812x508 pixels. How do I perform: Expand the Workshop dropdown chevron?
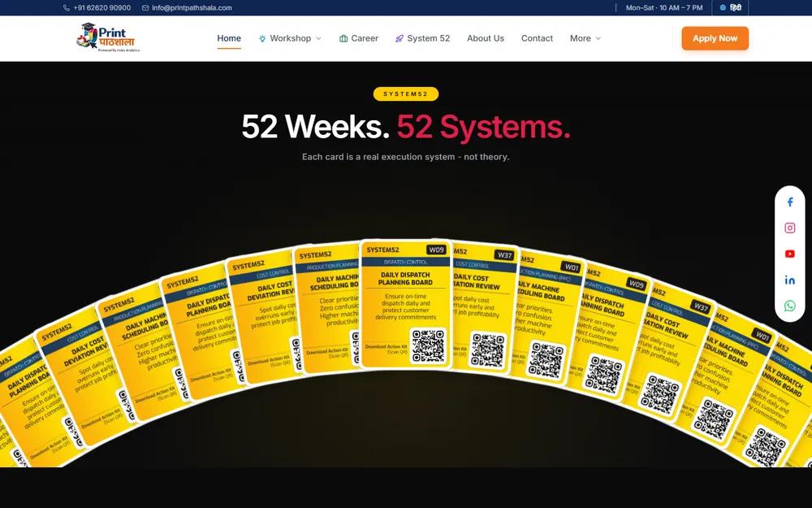pyautogui.click(x=318, y=38)
